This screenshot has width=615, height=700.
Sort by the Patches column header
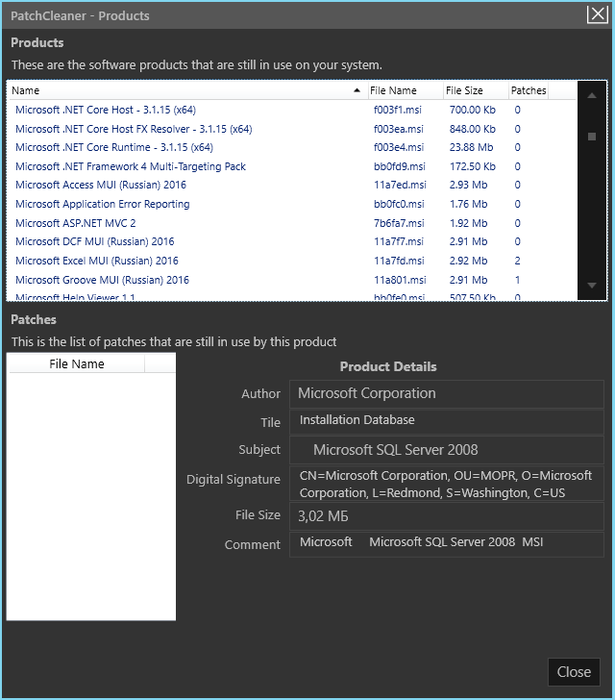tap(529, 90)
